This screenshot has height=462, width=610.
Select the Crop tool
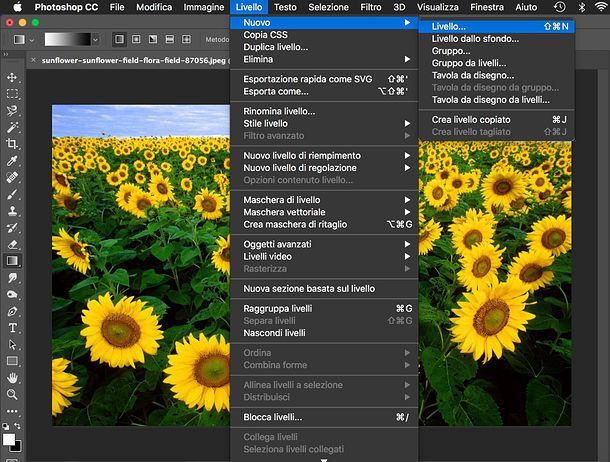pos(12,144)
